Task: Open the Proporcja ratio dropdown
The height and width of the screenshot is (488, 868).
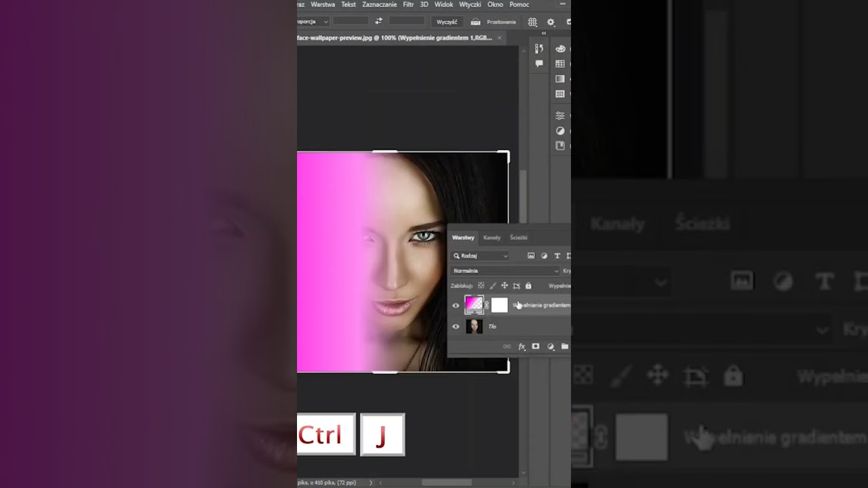Action: point(313,22)
